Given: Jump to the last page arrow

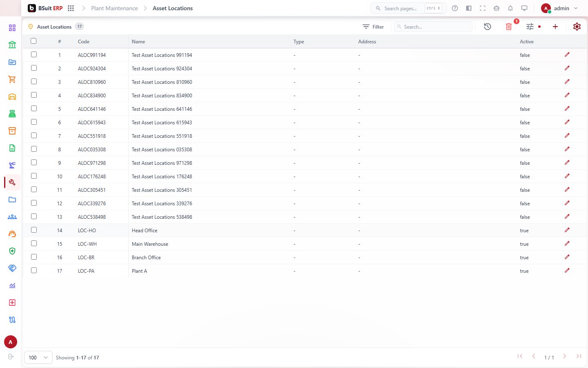Looking at the screenshot, I should (579, 357).
